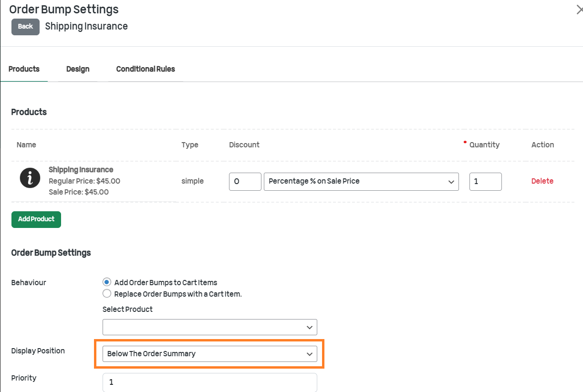The height and width of the screenshot is (392, 583).
Task: Delete the Shipping Insurance product
Action: 542,181
